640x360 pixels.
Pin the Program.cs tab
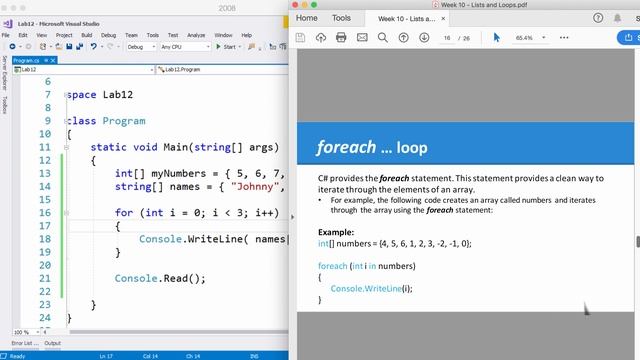[x=46, y=60]
